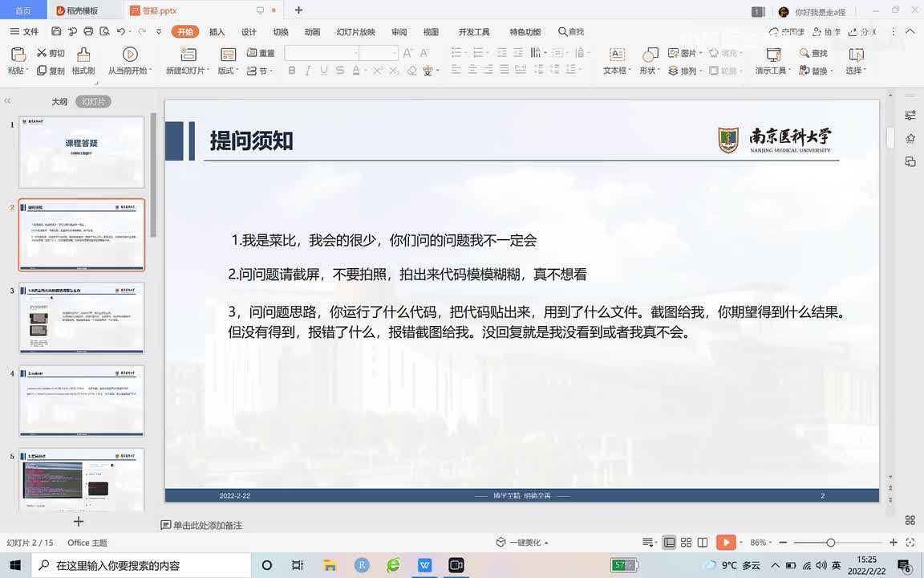Screen dimensions: 924x578
Task: Click 查找 find in ribbon
Action: tap(813, 53)
